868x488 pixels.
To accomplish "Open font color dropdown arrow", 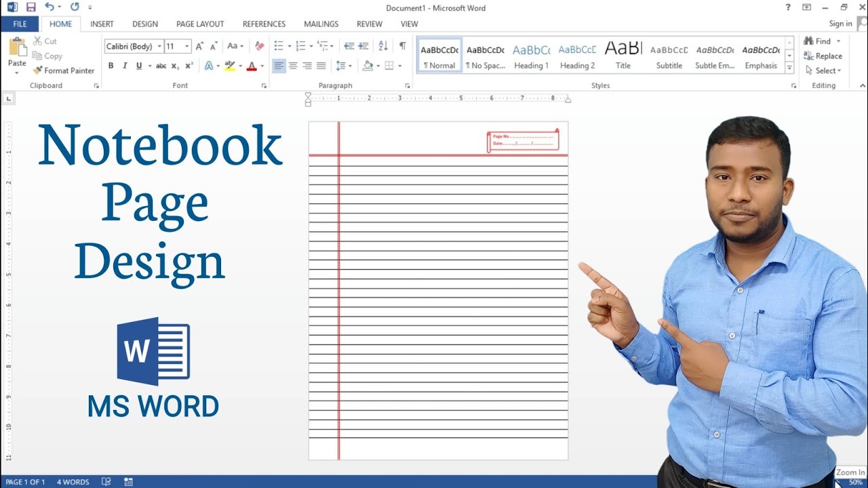I will [x=262, y=66].
